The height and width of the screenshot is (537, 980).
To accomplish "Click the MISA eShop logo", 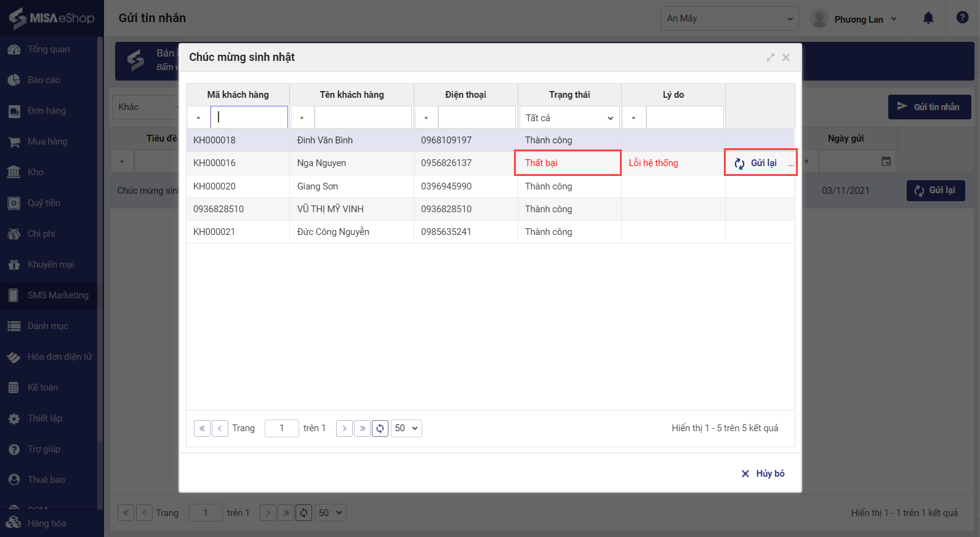I will (52, 18).
